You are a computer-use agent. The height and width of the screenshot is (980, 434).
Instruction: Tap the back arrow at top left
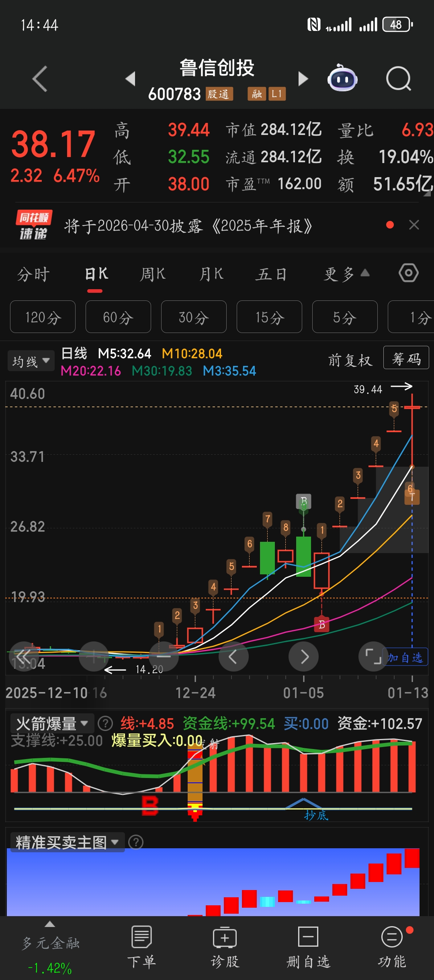click(x=40, y=79)
